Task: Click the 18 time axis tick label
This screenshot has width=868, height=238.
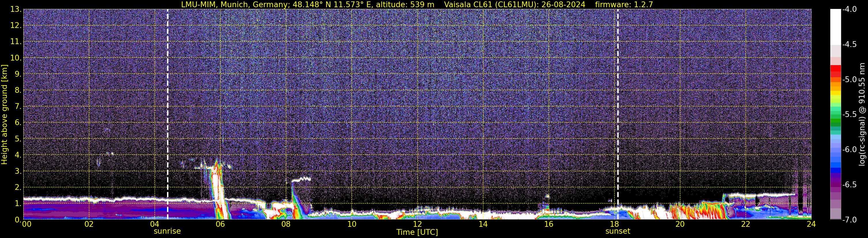Action: [x=614, y=224]
